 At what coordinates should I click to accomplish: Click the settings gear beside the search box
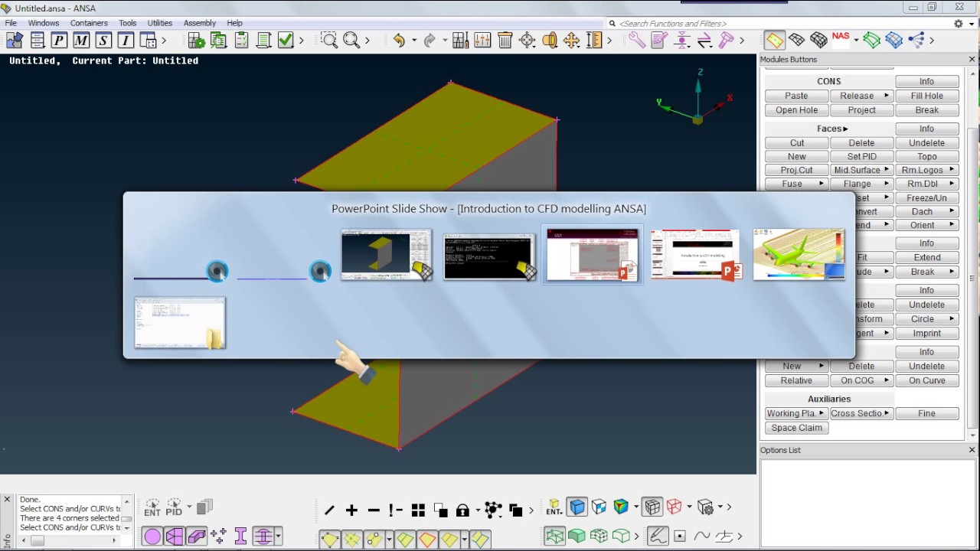959,24
